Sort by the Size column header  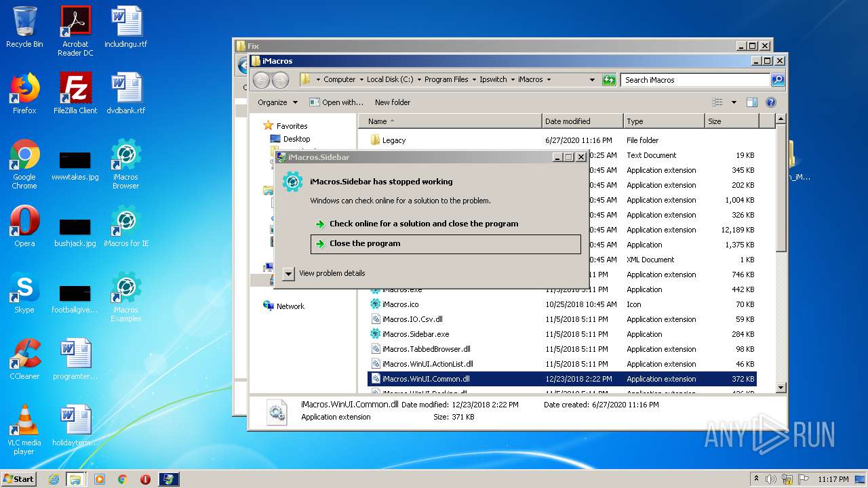732,121
